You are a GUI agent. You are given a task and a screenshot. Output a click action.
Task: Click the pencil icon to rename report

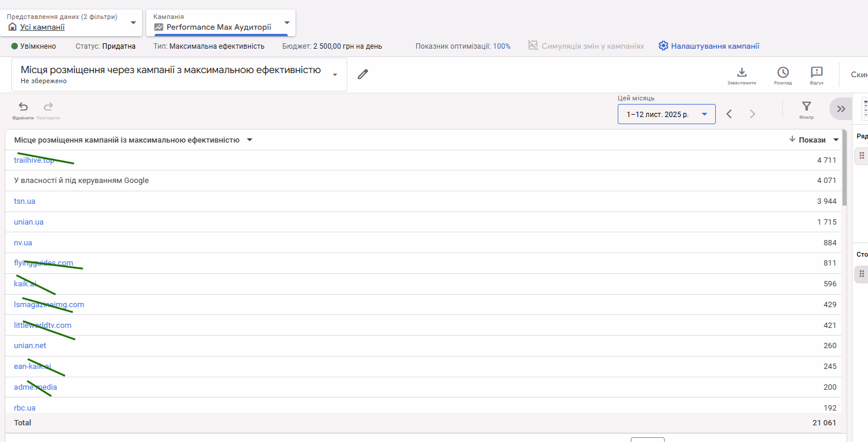pos(363,74)
